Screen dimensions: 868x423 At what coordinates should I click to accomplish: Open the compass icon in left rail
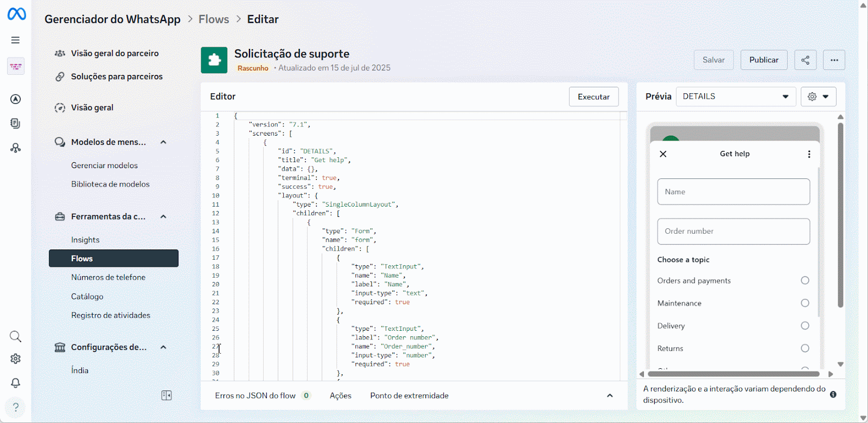pos(16,99)
